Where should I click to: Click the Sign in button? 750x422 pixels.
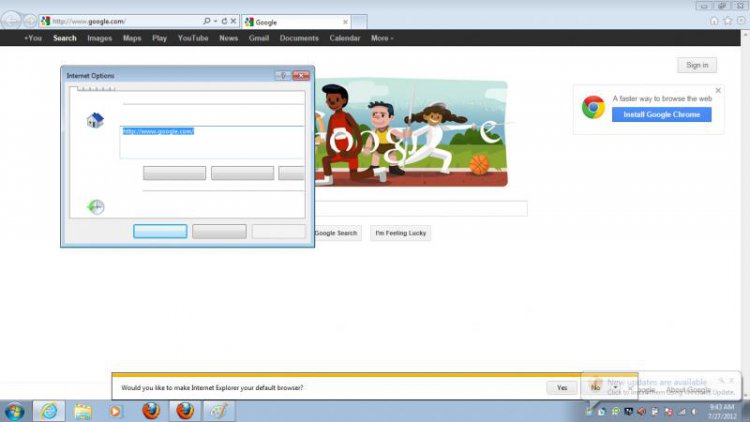click(697, 65)
